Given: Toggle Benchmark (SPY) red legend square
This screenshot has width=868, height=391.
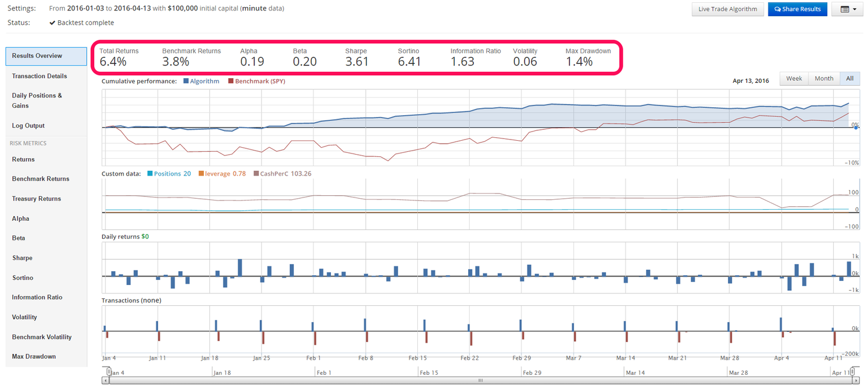Looking at the screenshot, I should (x=231, y=82).
